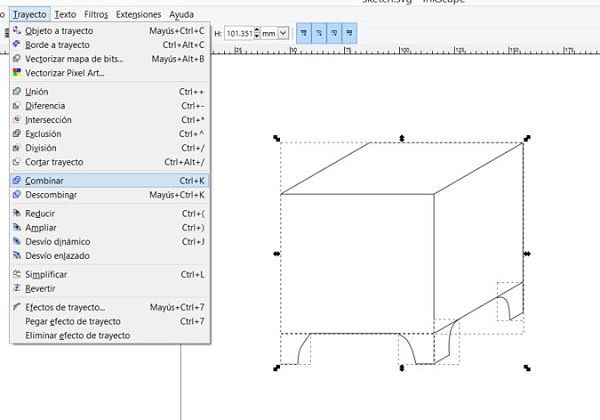600x420 pixels.
Task: Select Desvío dinámico
Action: coord(110,242)
